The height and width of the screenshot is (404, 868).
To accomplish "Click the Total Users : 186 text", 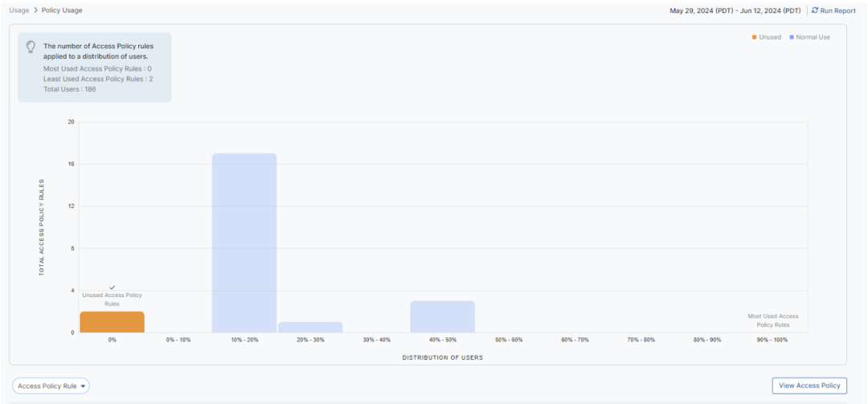I will coord(70,89).
